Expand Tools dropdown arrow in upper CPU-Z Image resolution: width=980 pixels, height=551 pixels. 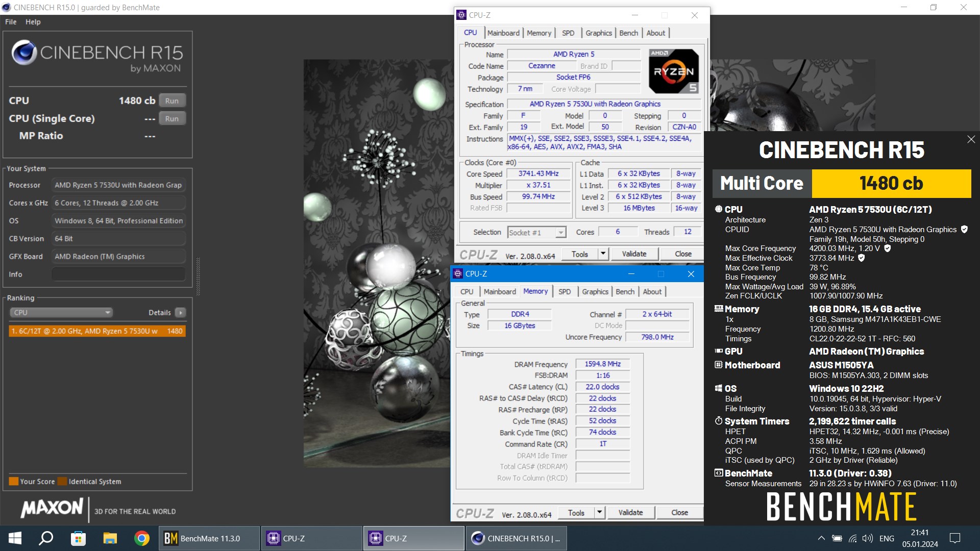coord(603,254)
